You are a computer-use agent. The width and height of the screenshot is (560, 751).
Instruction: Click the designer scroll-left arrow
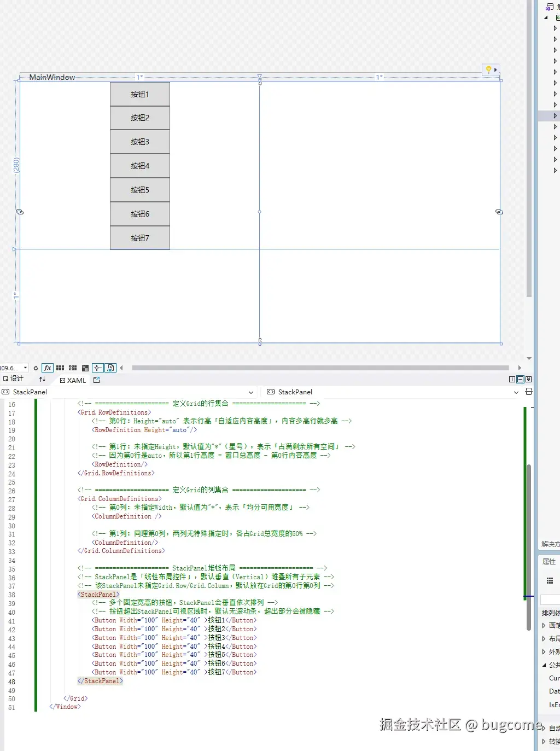point(121,368)
